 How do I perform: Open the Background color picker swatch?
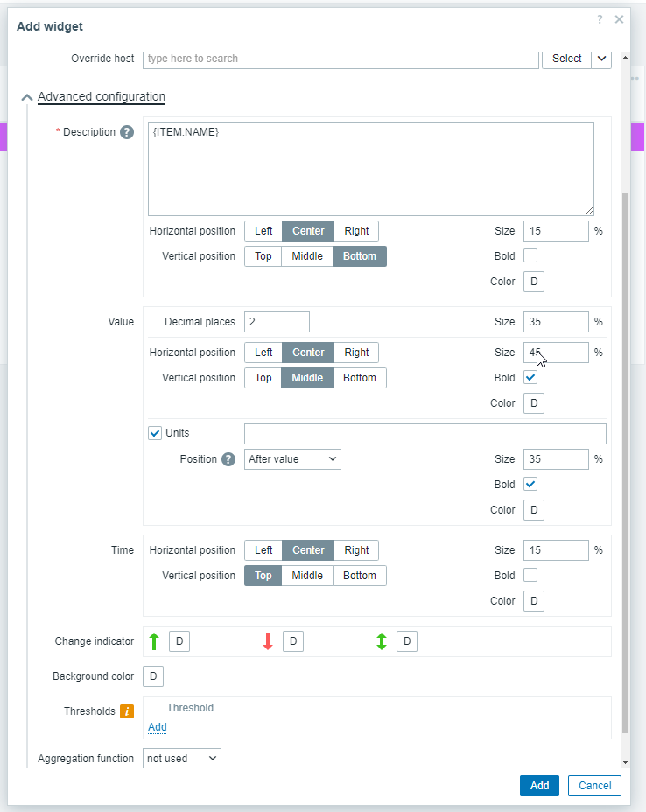pos(153,676)
